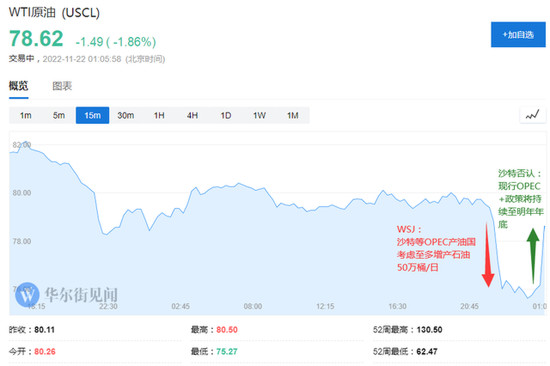Click the red WSJ annotation text
This screenshot has height=366, width=550.
[x=436, y=248]
